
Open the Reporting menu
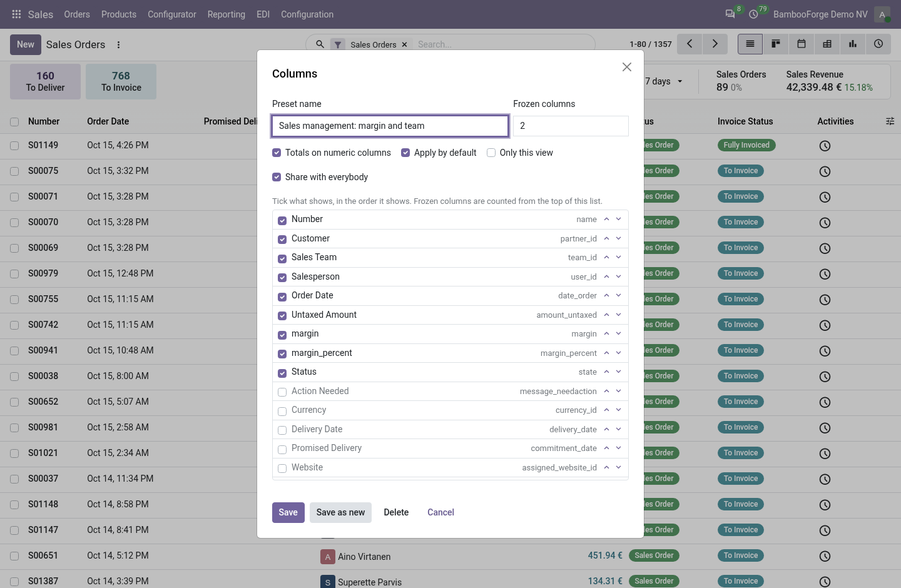[227, 14]
